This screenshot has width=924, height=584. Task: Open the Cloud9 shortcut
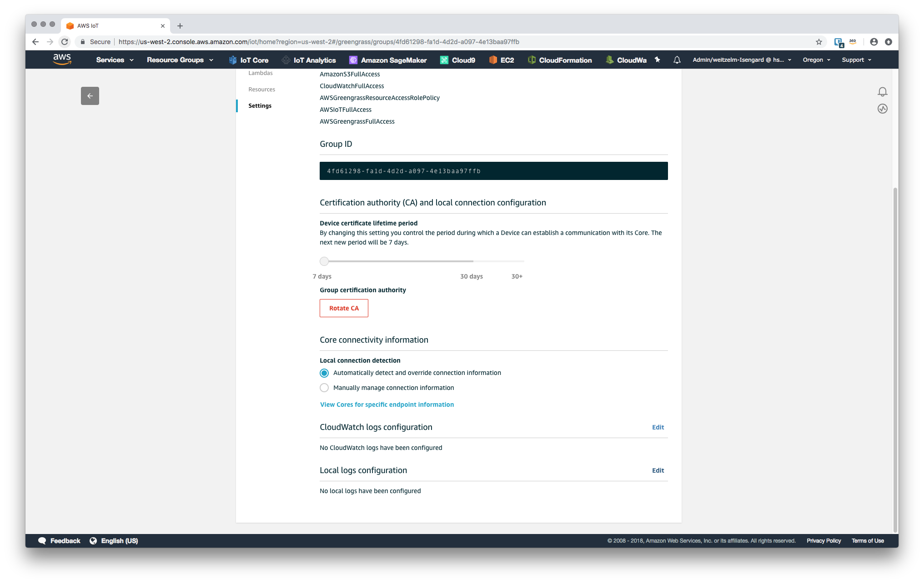click(x=458, y=60)
